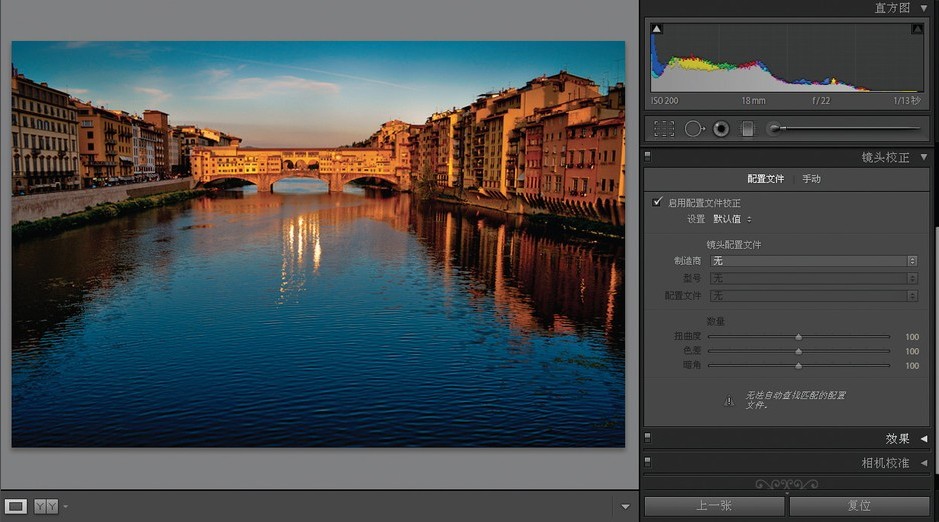
Task: Click the Florence bridge photo preview
Action: tap(318, 244)
